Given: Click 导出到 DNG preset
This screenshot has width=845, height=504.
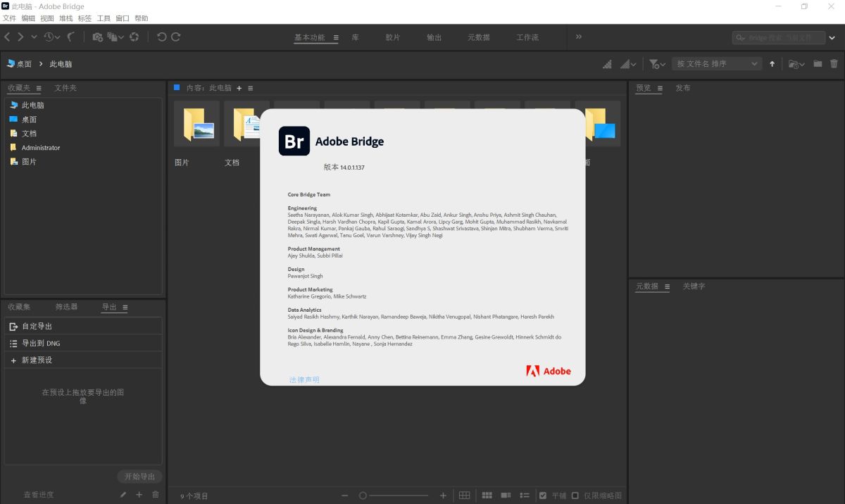Looking at the screenshot, I should (x=83, y=344).
